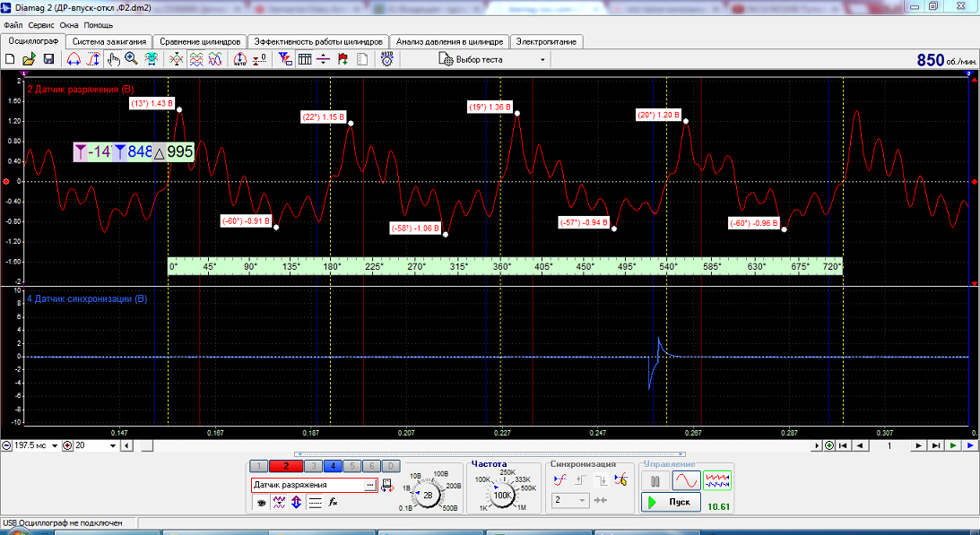Switch to the Электропитание tab
The height and width of the screenshot is (535, 980).
(x=546, y=41)
